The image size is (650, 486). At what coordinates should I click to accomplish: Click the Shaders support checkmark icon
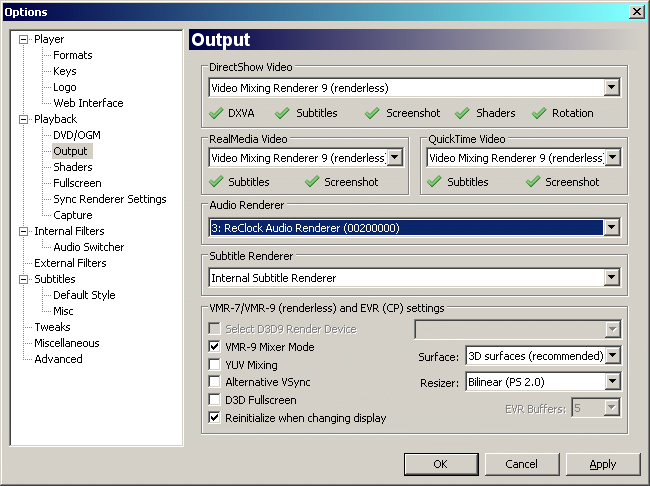coord(462,113)
